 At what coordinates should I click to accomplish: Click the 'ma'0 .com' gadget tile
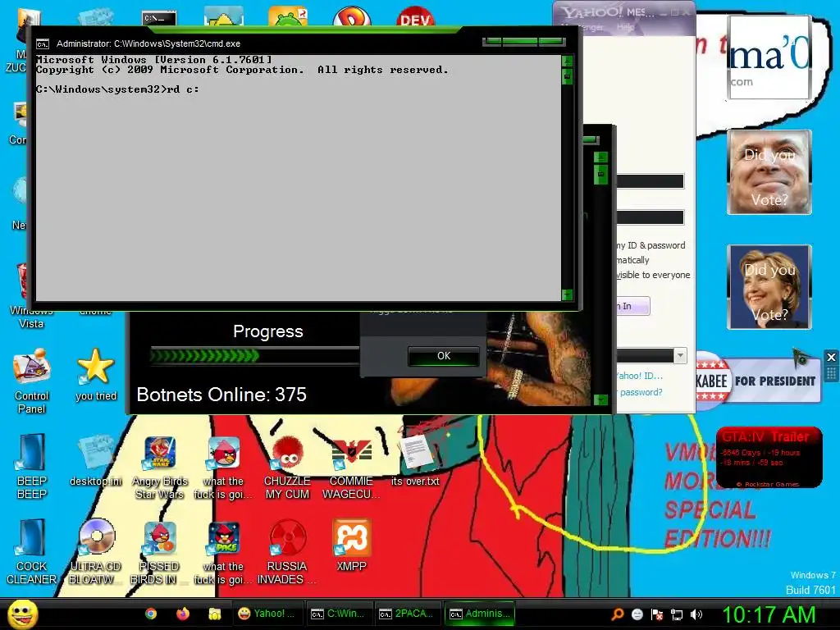pos(769,57)
